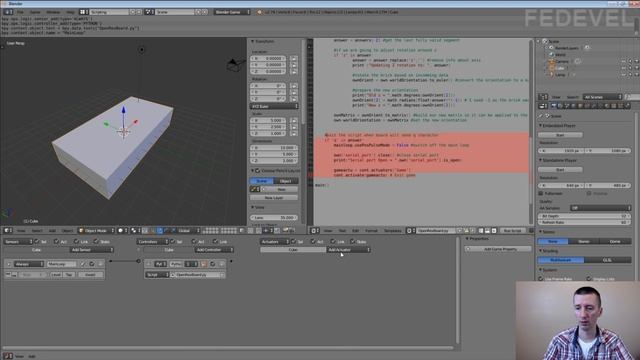The image size is (640, 360).
Task: Open the Object Mode selector in 3D view header
Action: click(x=96, y=231)
